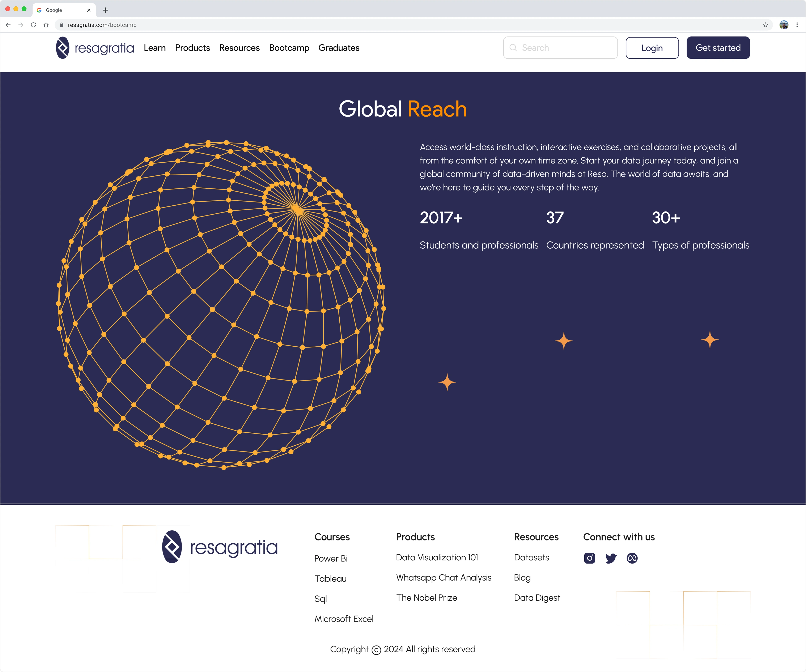Image resolution: width=806 pixels, height=672 pixels.
Task: Open the Power Bi course link
Action: [331, 558]
